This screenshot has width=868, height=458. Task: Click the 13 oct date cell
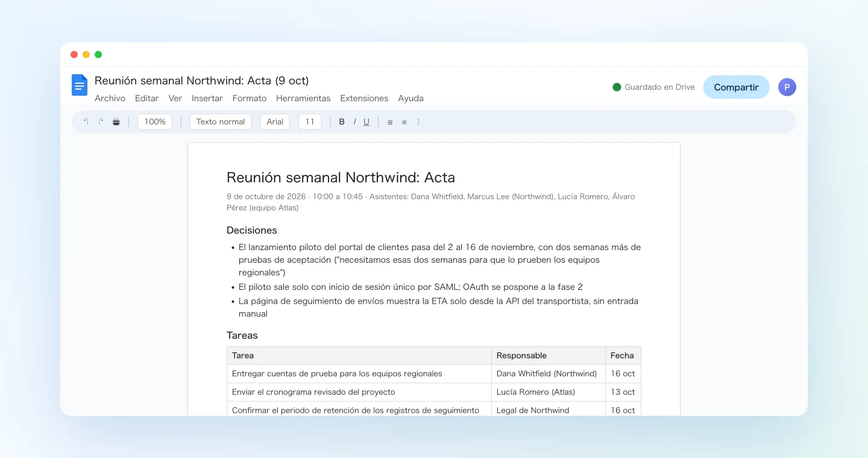[x=623, y=392]
